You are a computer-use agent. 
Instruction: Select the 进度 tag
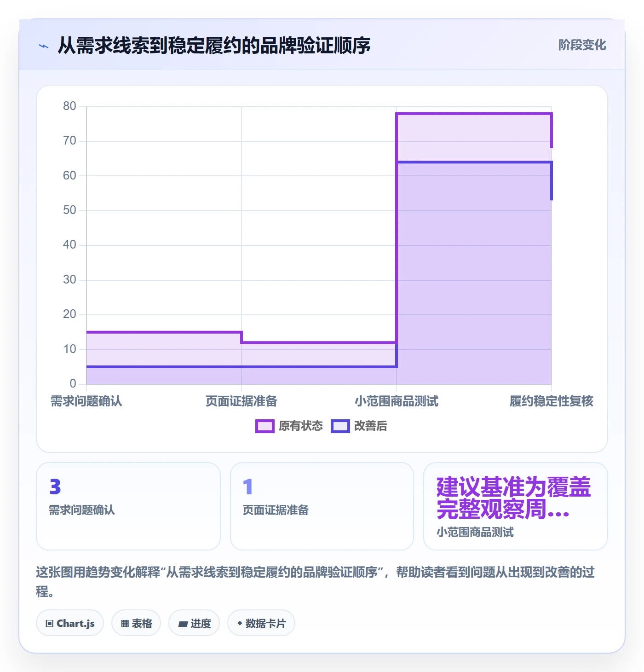pos(194,623)
